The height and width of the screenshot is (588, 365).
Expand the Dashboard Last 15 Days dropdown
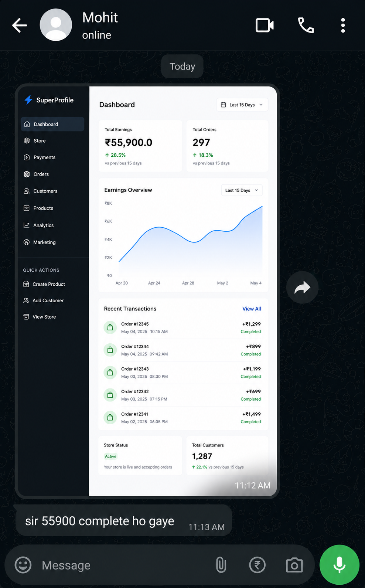coord(242,105)
